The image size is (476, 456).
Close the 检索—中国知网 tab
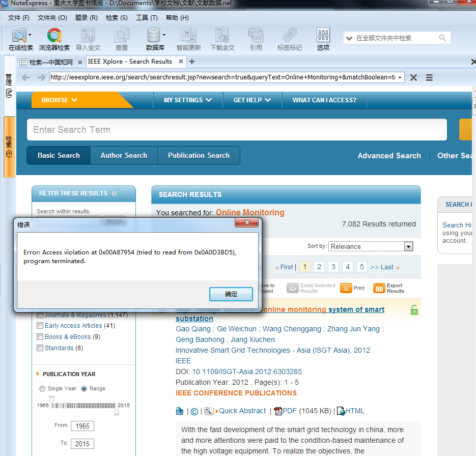[80, 62]
